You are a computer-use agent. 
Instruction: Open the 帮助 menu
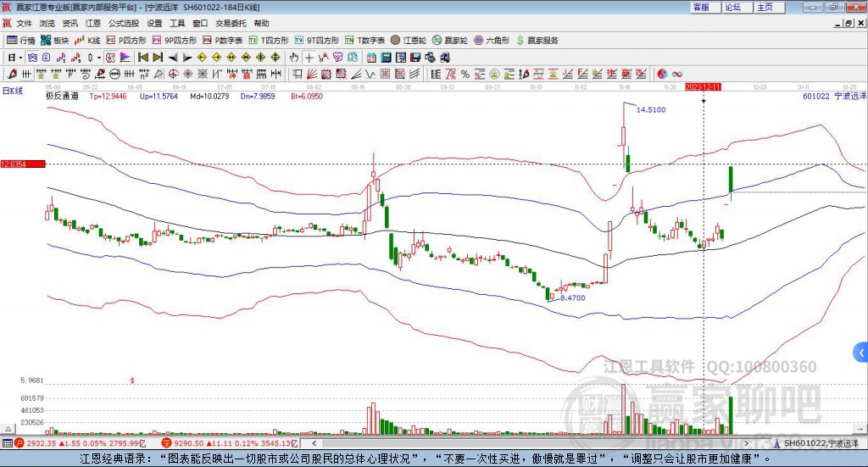point(261,23)
